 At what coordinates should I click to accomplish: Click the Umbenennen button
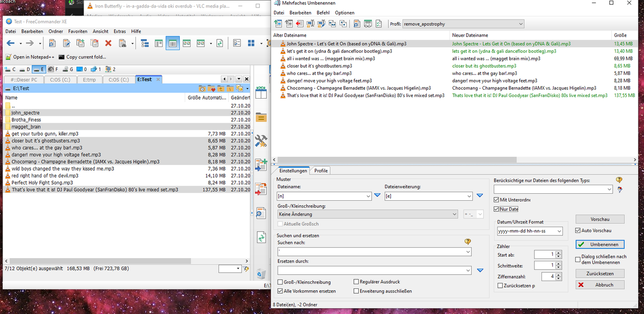pyautogui.click(x=600, y=244)
